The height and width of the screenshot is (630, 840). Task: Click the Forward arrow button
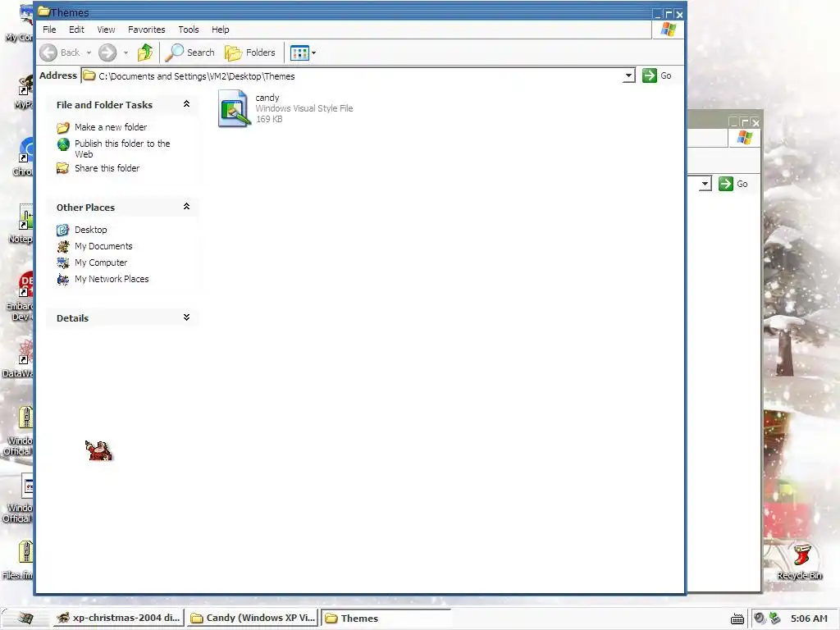point(107,52)
